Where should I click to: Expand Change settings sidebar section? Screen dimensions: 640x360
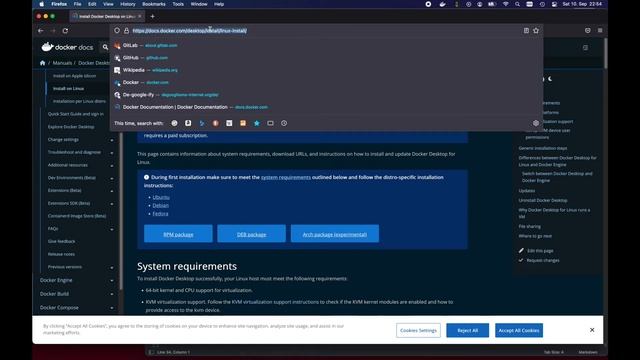point(112,140)
